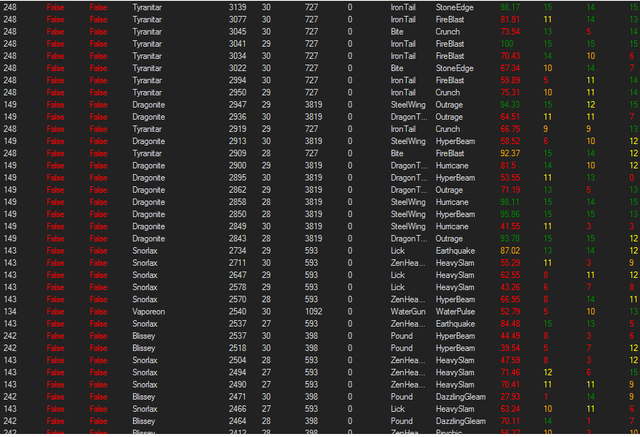Click the WaterGun move cell
640x437 pixels.
tap(408, 312)
